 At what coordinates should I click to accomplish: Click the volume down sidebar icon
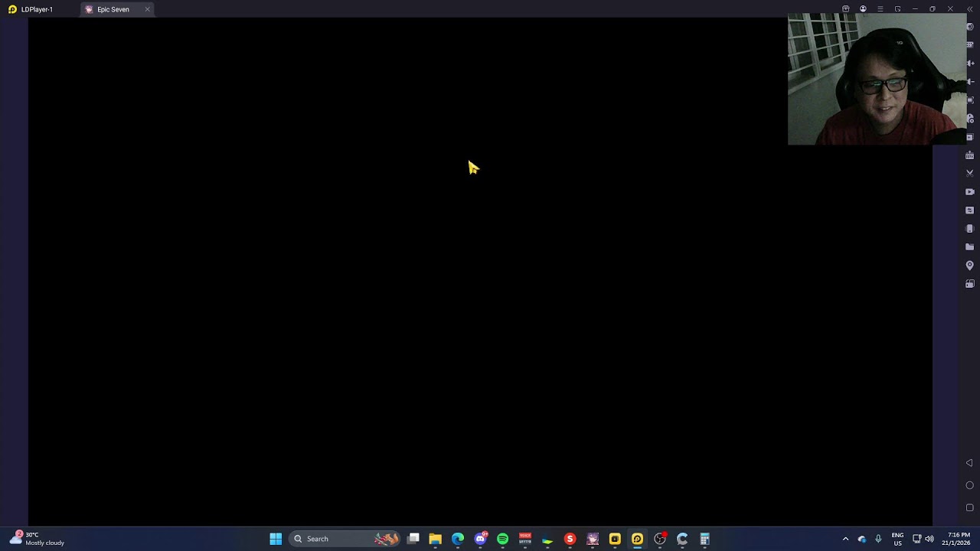[970, 81]
